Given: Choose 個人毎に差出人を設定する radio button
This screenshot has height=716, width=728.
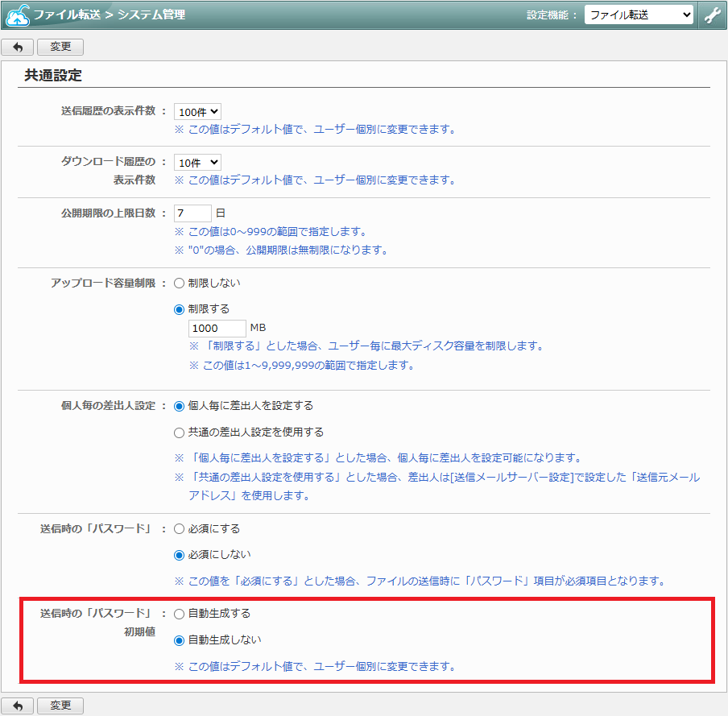Looking at the screenshot, I should tap(180, 406).
